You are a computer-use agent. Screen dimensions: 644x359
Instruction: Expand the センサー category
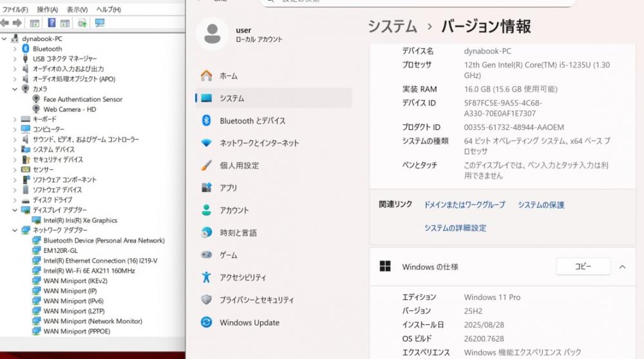[x=15, y=170]
